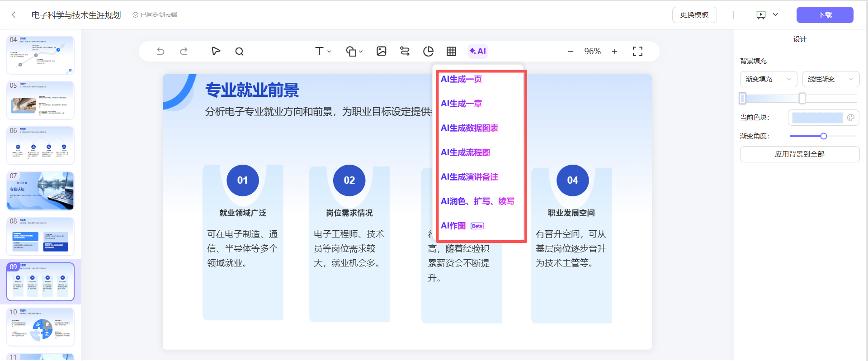The image size is (868, 361).
Task: Open the flowchart diagram tool
Action: click(405, 51)
